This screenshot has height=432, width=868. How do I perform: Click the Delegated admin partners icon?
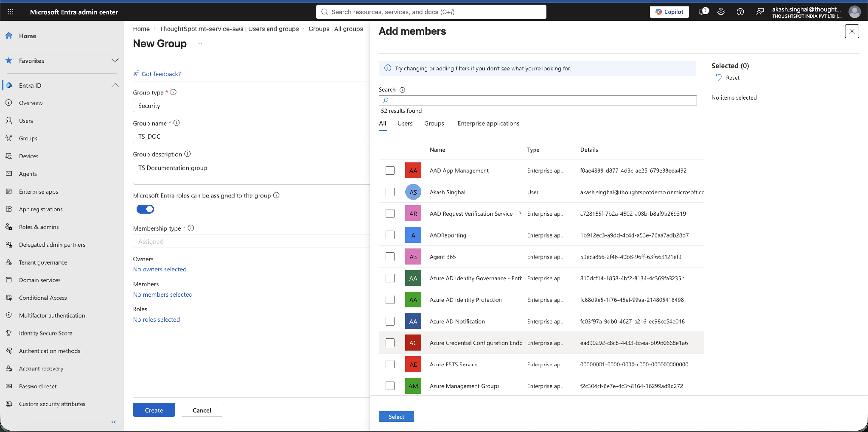click(x=9, y=245)
